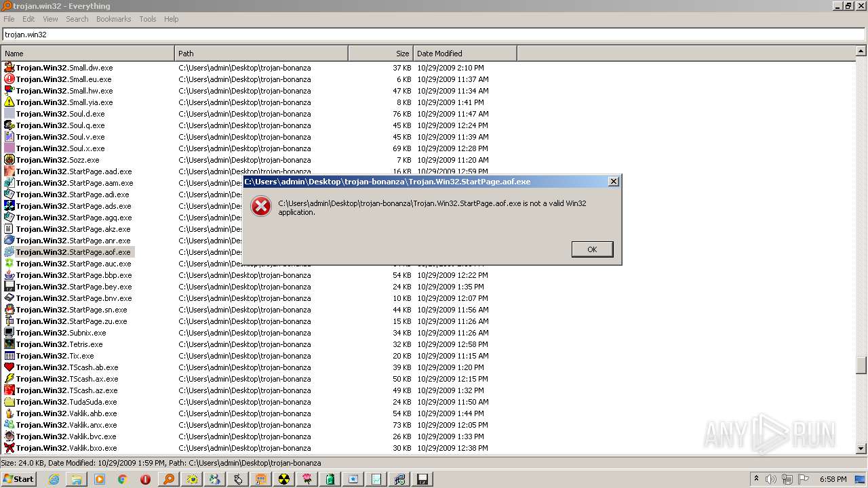The image size is (868, 488).
Task: Open the Tools menu
Action: tap(148, 19)
